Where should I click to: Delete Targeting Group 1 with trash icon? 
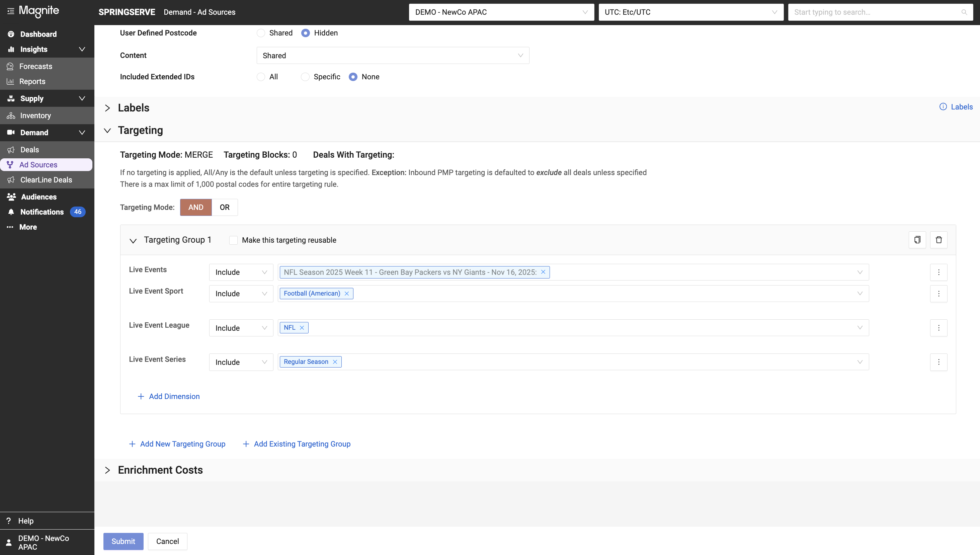(x=938, y=240)
